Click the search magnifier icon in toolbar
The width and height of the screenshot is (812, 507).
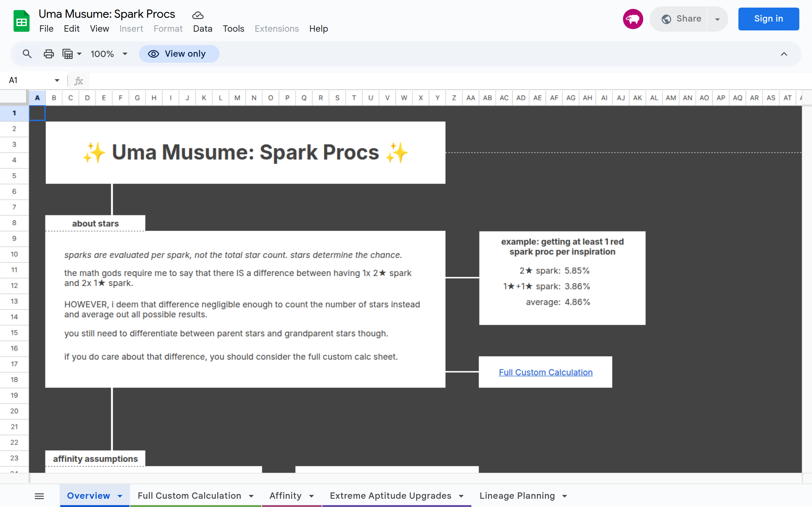click(27, 54)
